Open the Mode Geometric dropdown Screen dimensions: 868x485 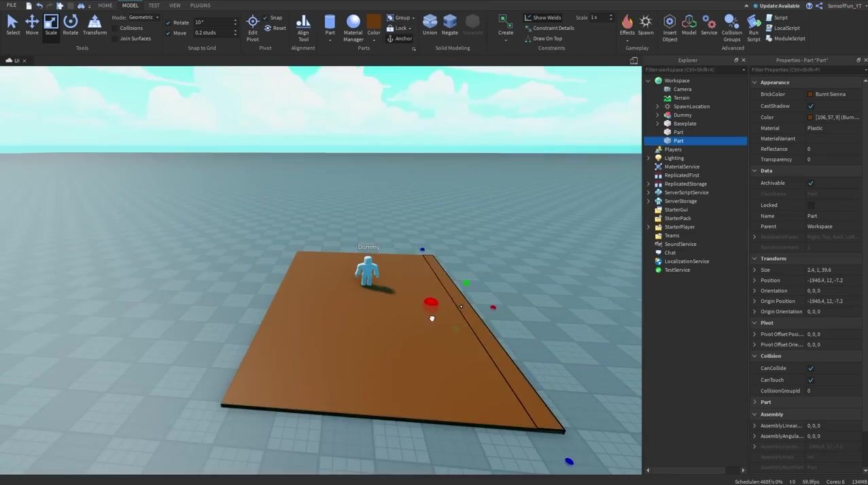(x=143, y=17)
